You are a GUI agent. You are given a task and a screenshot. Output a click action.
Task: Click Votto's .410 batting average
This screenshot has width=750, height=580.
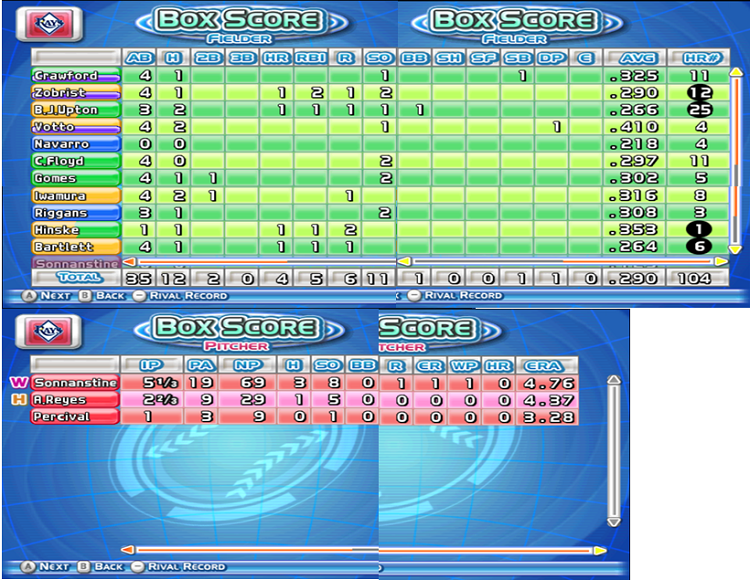coord(635,127)
